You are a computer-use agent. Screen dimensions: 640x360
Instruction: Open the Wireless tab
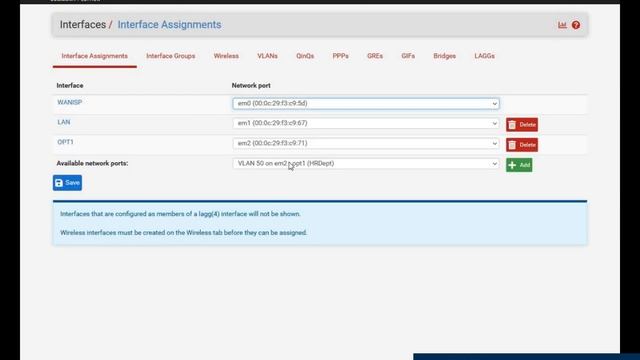tap(226, 56)
